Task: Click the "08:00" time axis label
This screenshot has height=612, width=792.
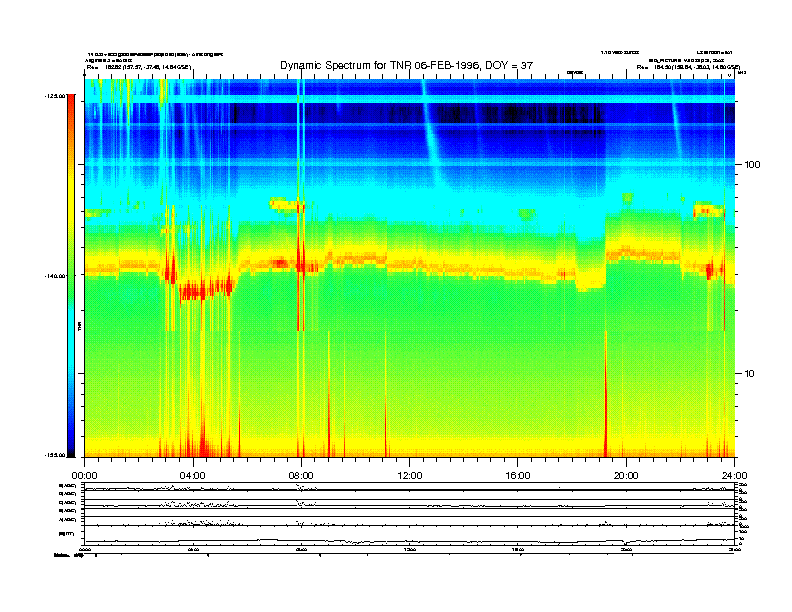Action: pyautogui.click(x=301, y=476)
